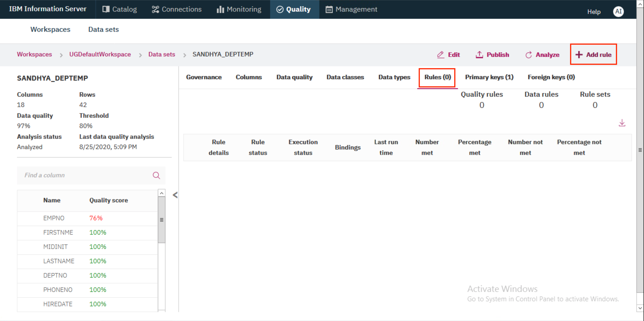Viewport: 644px width, 321px height.
Task: Click the Management calendar icon
Action: [x=329, y=9]
